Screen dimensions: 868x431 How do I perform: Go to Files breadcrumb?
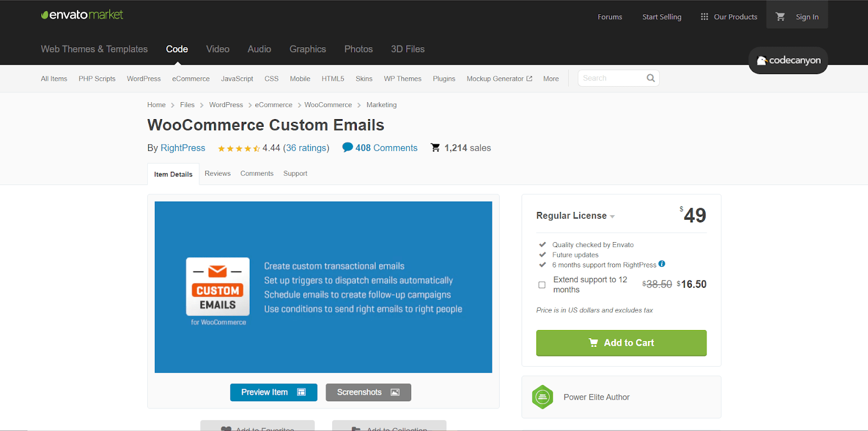(x=187, y=104)
